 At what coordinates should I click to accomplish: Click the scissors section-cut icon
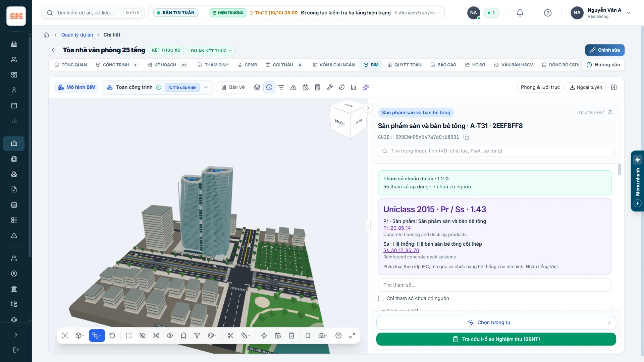pos(230,336)
